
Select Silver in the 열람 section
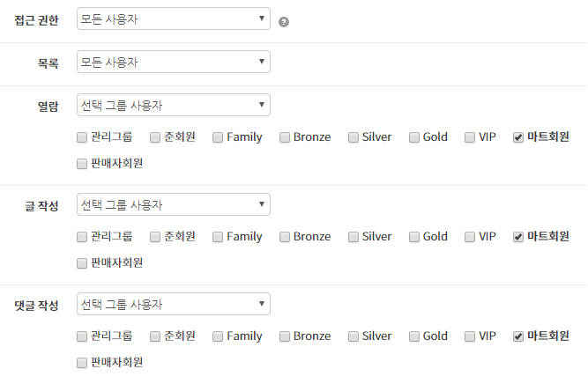[x=354, y=137]
